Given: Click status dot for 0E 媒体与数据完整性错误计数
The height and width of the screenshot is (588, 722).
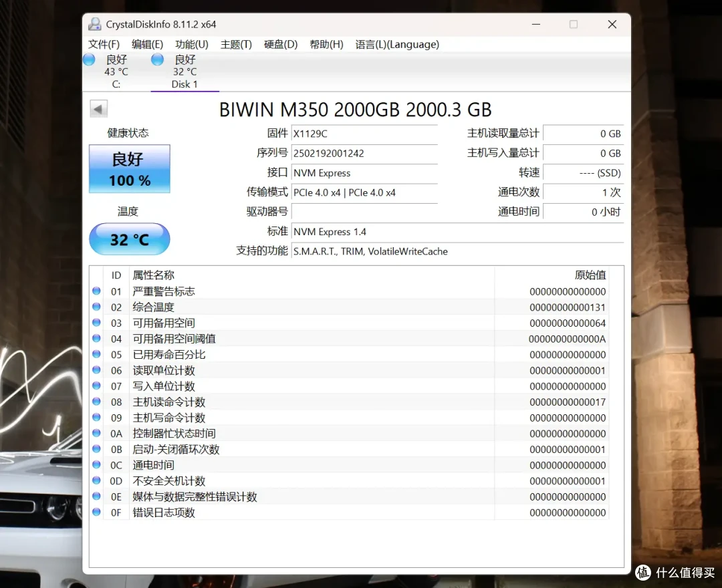Looking at the screenshot, I should coord(96,496).
